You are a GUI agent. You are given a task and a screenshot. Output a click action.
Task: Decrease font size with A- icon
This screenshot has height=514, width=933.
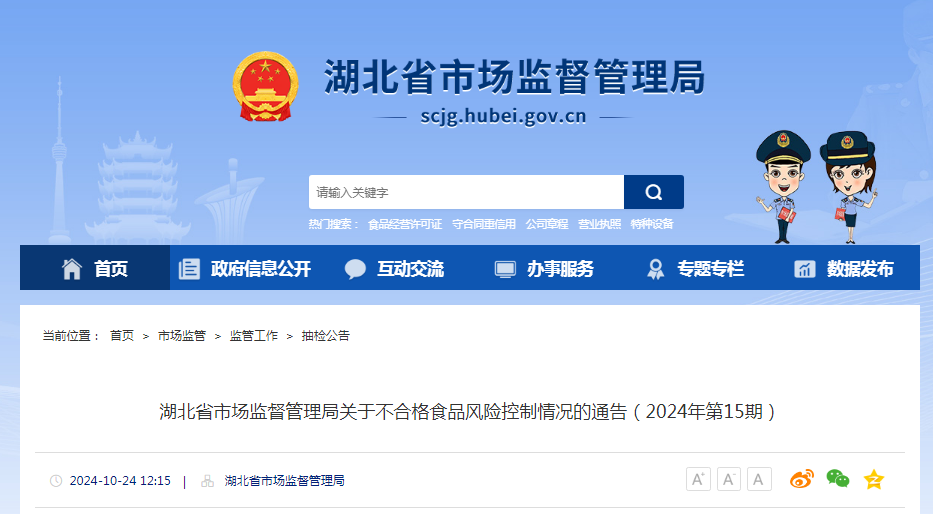point(728,479)
